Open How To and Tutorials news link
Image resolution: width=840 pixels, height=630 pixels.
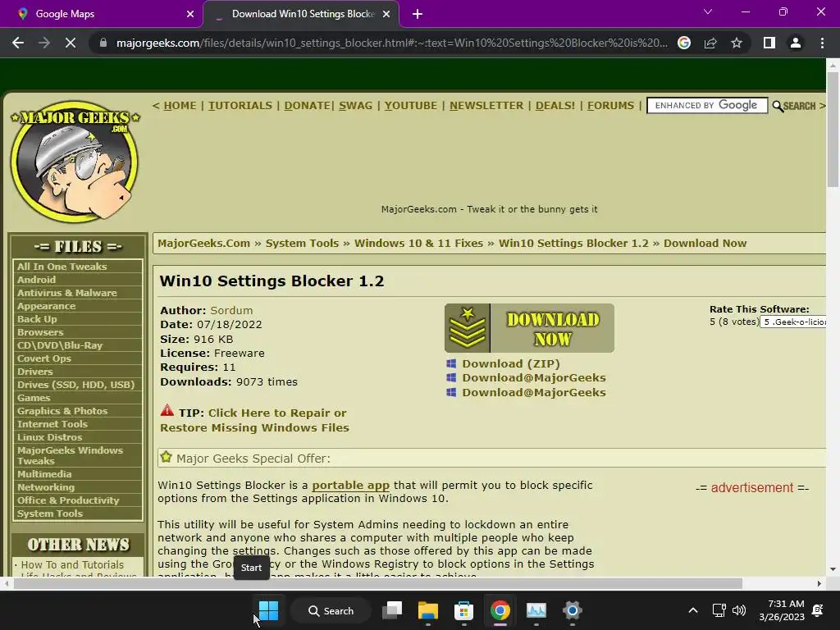click(72, 565)
